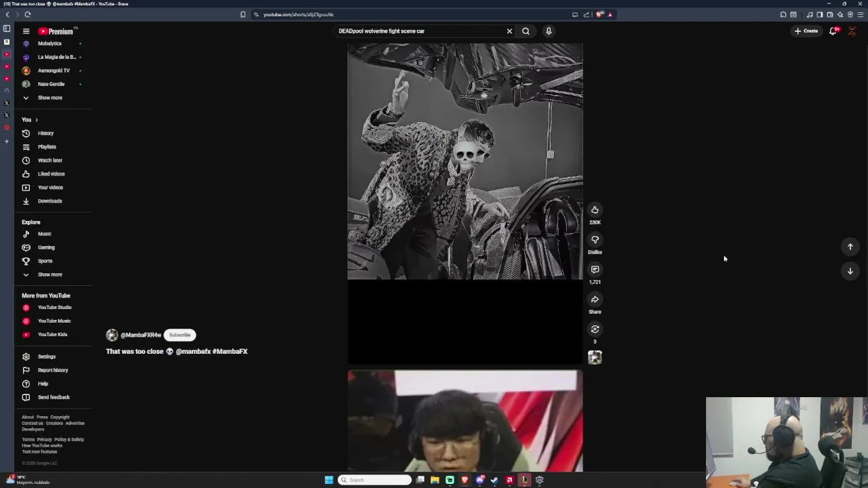Open the YouTube account avatar menu
The height and width of the screenshot is (488, 868).
point(852,31)
